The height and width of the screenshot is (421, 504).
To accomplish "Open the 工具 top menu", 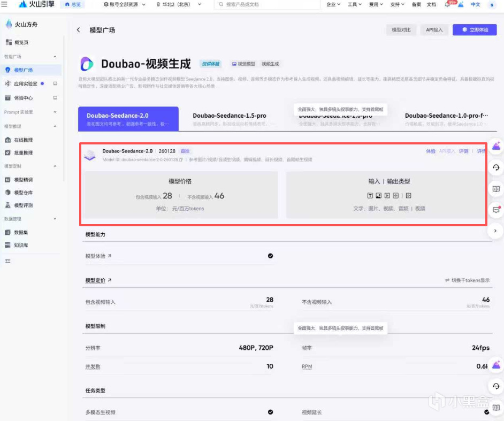I will pos(355,4).
